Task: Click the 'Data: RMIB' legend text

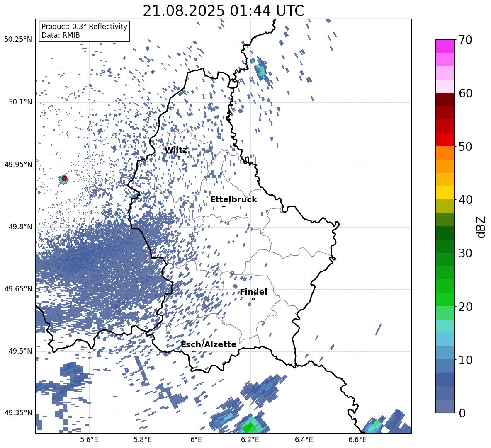Action: [61, 35]
